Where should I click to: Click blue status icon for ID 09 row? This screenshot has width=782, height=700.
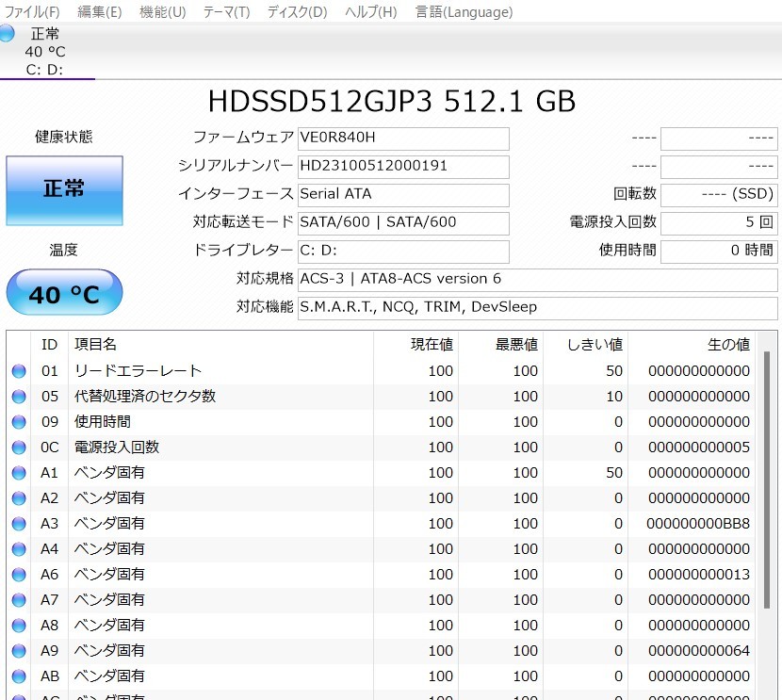(19, 422)
